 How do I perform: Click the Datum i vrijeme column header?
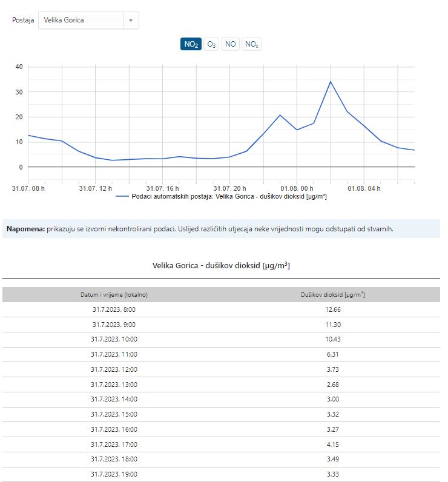pyautogui.click(x=114, y=295)
